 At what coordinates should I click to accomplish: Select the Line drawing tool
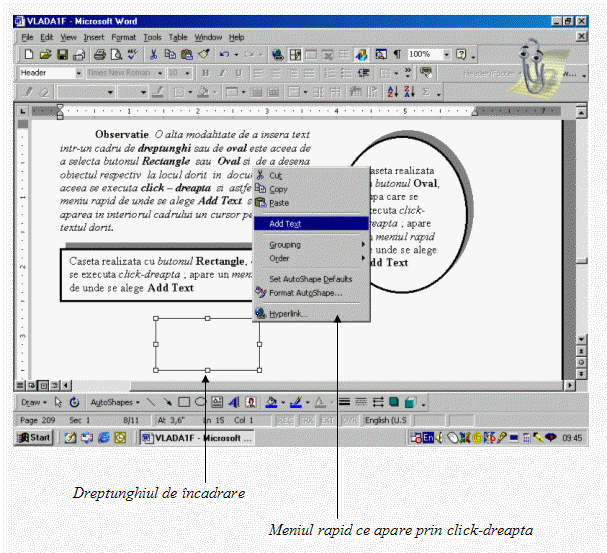pos(151,402)
